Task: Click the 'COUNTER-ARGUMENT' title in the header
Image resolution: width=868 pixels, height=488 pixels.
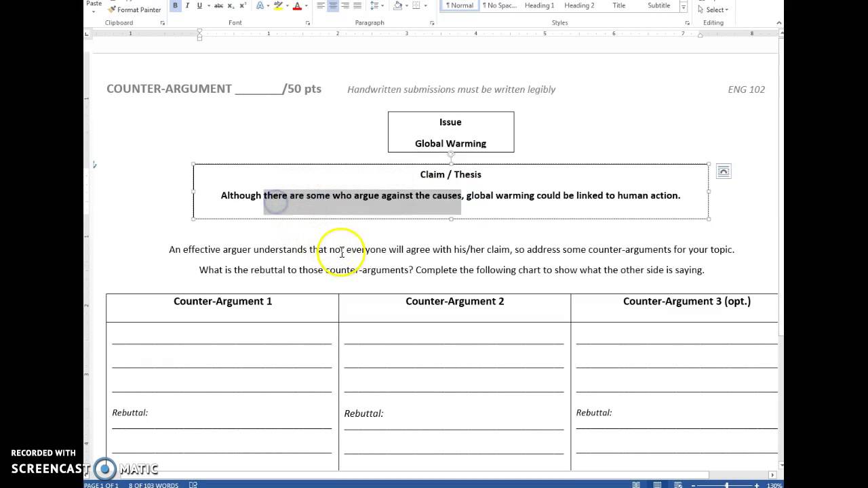Action: (169, 89)
